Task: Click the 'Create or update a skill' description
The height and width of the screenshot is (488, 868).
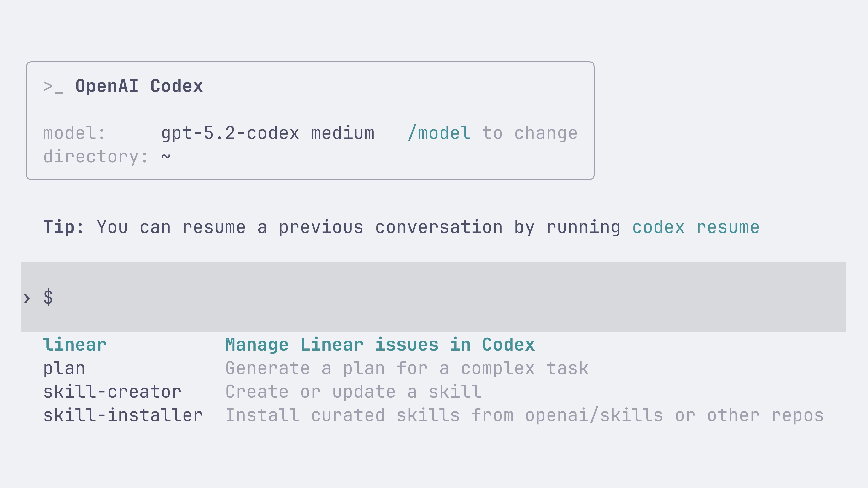Action: [353, 392]
